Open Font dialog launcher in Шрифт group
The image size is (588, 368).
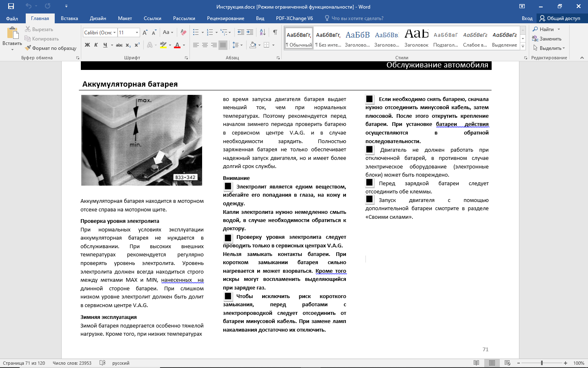pos(187,58)
